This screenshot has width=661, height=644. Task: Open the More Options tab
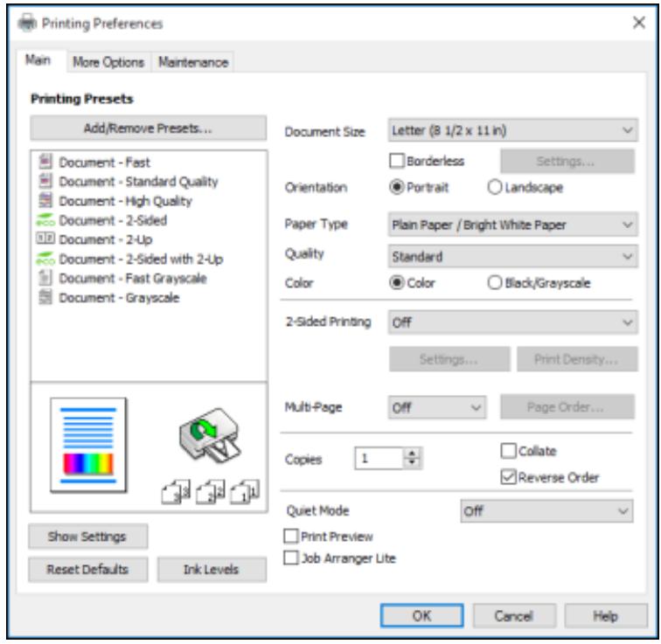click(108, 62)
